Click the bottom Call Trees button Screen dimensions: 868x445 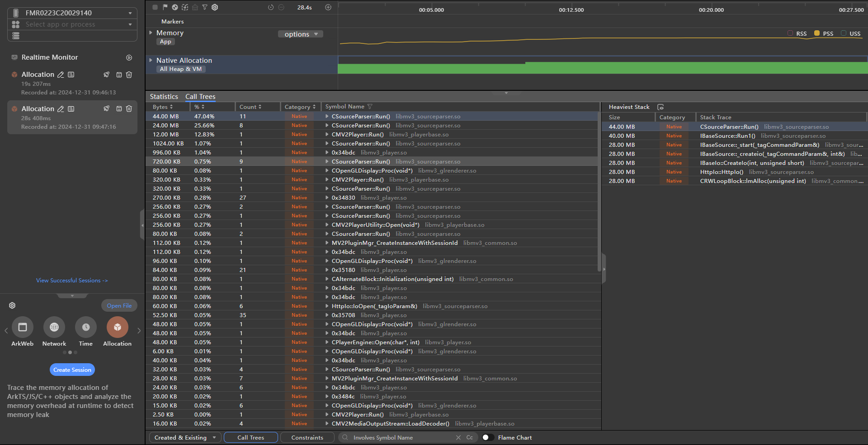coord(251,437)
